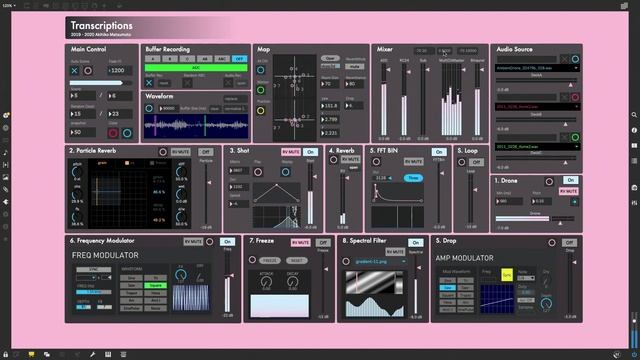Screen dimensions: 640x360
Task: Select Buffer Recording tab AB
Action: pos(205,59)
